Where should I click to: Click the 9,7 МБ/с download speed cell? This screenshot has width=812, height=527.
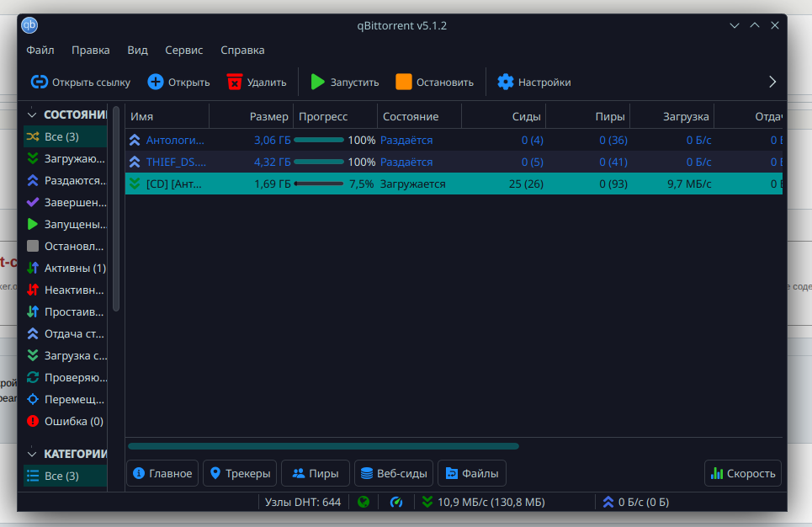tap(689, 184)
